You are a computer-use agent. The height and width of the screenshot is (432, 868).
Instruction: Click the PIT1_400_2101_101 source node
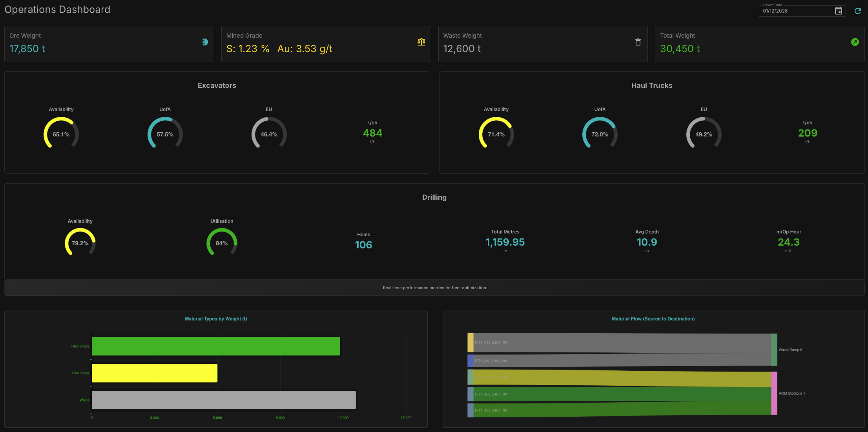click(470, 394)
